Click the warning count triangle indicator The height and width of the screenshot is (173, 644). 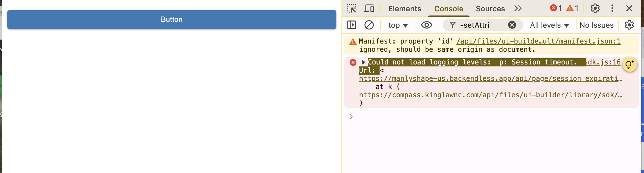click(x=572, y=8)
